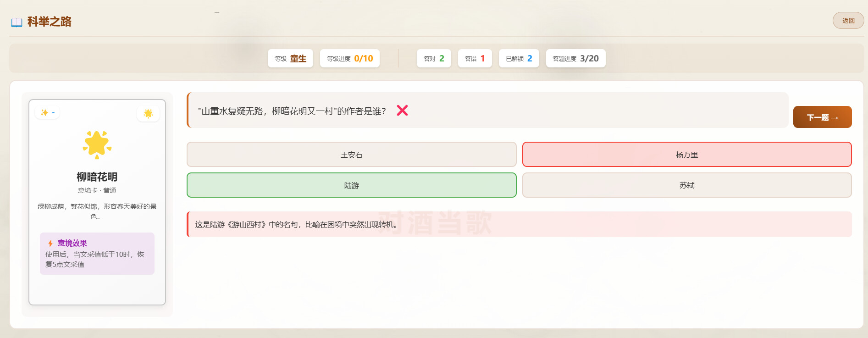This screenshot has height=338, width=868.
Task: Go to the next question with 下一题
Action: click(x=822, y=117)
